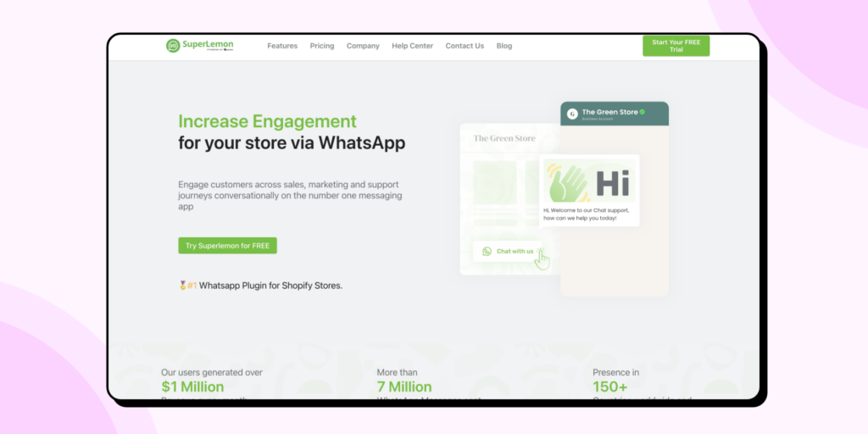Click 'for your store via WhatsApp' heading
Screen dimensions: 868x434
tap(292, 142)
